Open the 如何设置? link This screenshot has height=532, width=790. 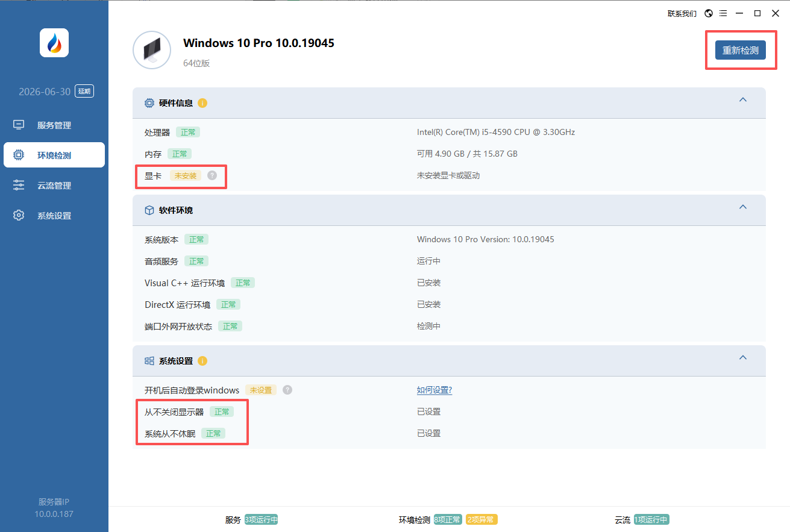pyautogui.click(x=434, y=390)
